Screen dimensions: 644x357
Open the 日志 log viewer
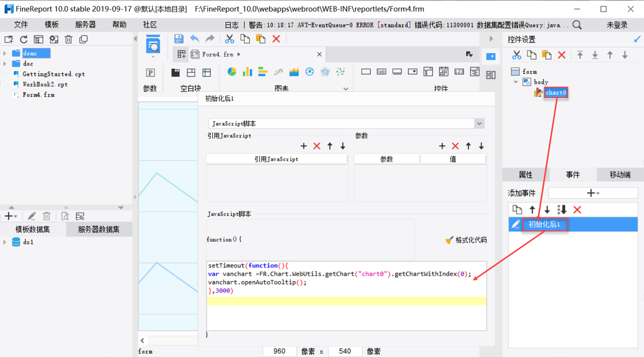pos(231,25)
